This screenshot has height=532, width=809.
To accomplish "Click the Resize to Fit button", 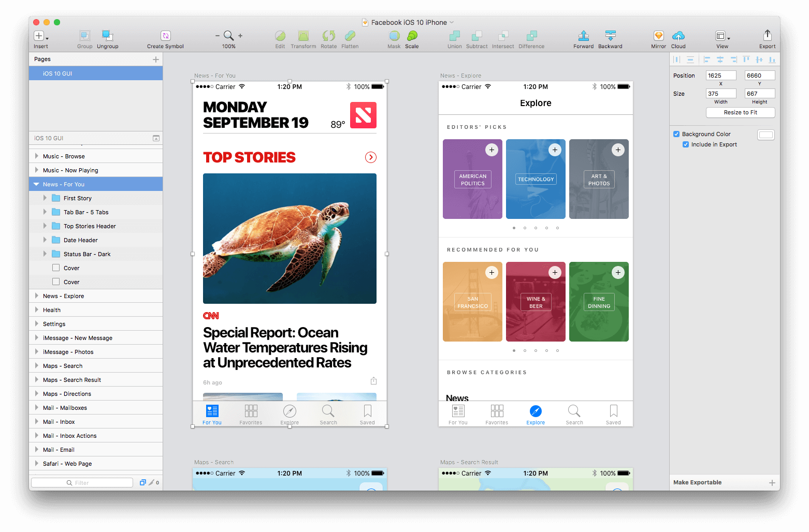I will click(x=740, y=112).
